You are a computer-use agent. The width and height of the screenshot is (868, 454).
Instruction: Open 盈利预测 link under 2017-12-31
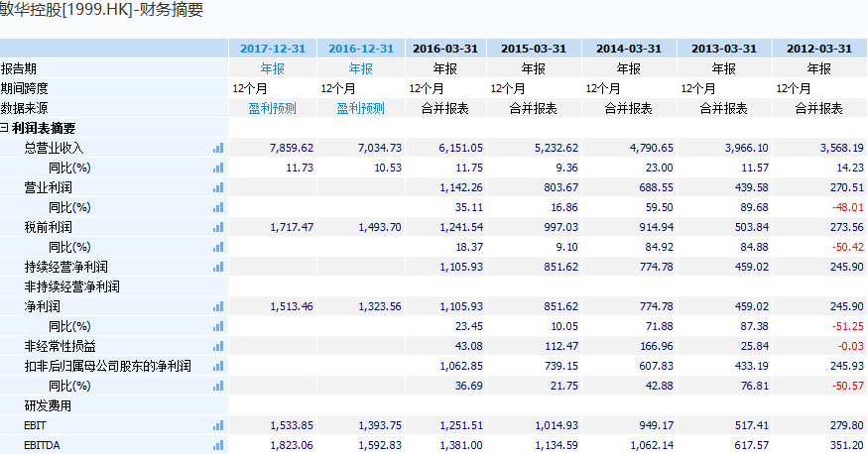point(273,108)
